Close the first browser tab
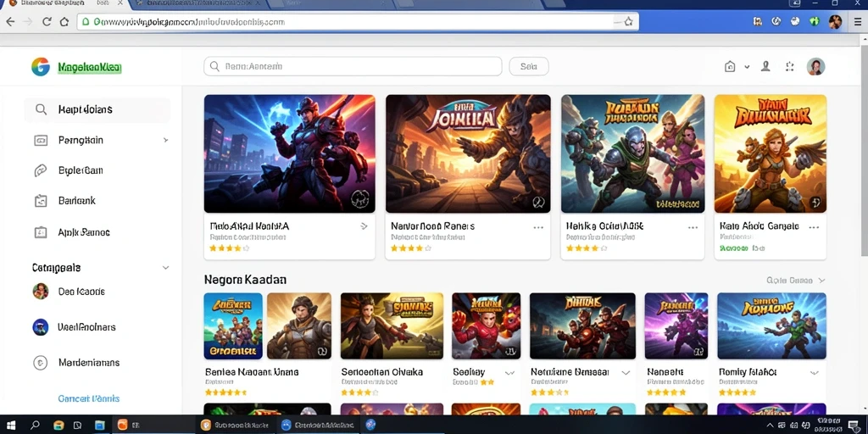Image resolution: width=868 pixels, height=434 pixels. pyautogui.click(x=120, y=3)
